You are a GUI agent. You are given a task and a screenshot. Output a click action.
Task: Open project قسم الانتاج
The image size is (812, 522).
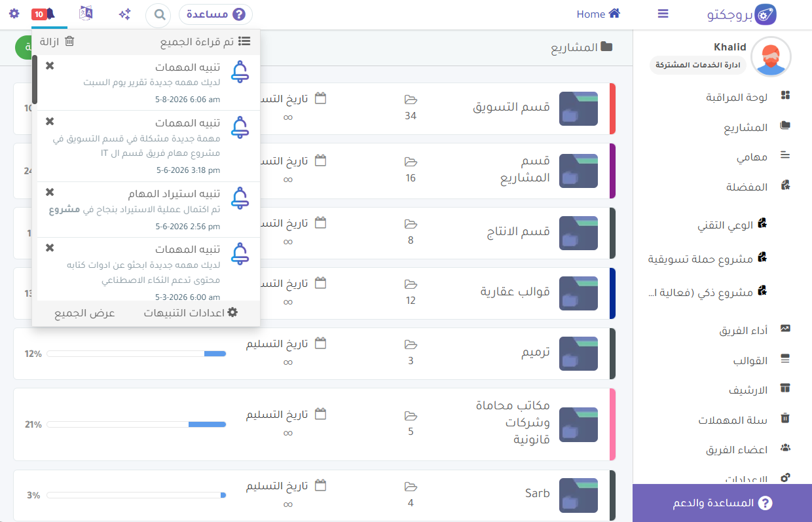click(519, 231)
